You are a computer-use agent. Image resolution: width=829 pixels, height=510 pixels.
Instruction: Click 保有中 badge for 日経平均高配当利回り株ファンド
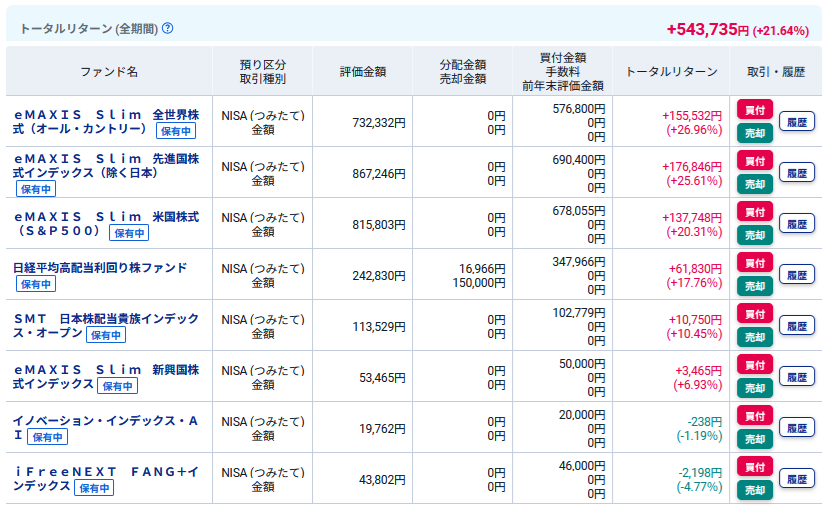click(36, 284)
